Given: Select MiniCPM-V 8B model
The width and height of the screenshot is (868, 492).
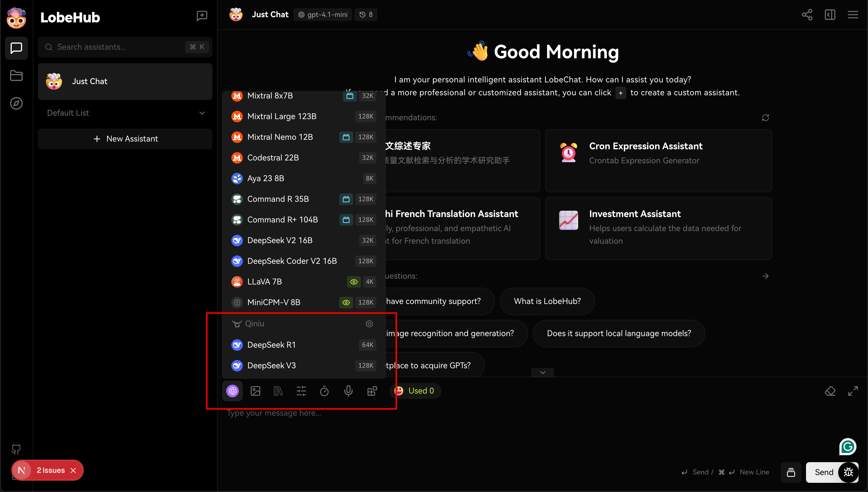Looking at the screenshot, I should pos(303,302).
